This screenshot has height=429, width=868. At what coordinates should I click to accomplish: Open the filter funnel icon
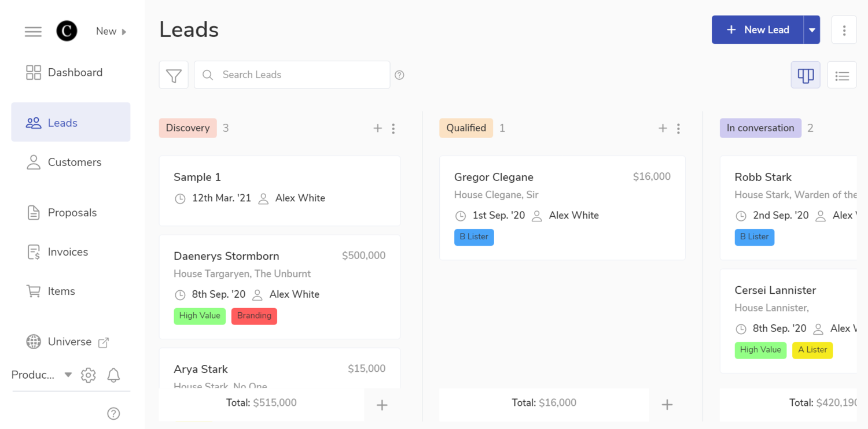click(x=174, y=75)
